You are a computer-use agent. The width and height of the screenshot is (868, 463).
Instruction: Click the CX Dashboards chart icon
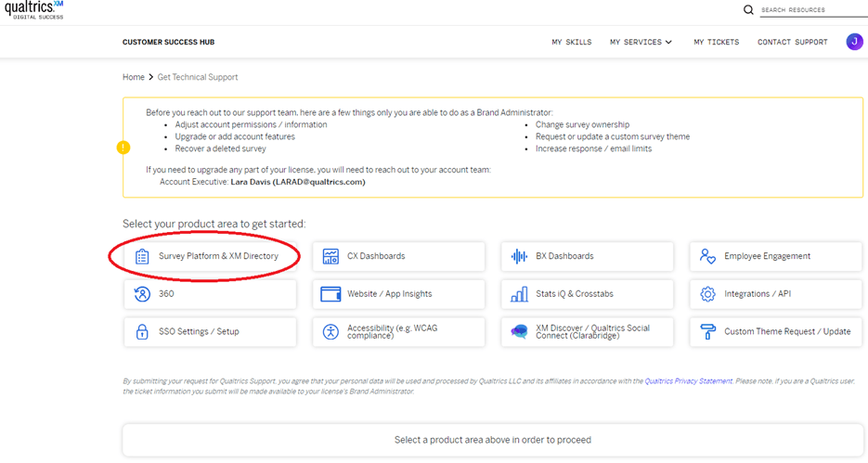pos(330,257)
